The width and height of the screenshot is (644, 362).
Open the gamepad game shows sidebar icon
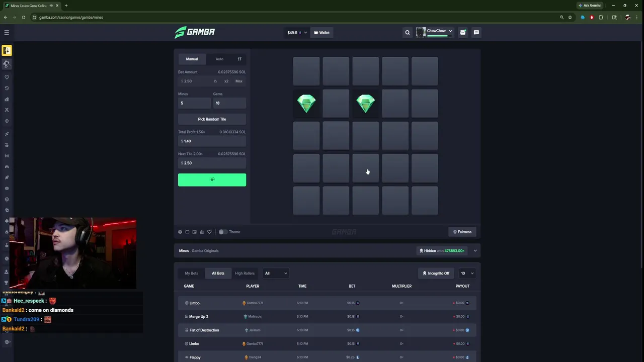pos(7,166)
